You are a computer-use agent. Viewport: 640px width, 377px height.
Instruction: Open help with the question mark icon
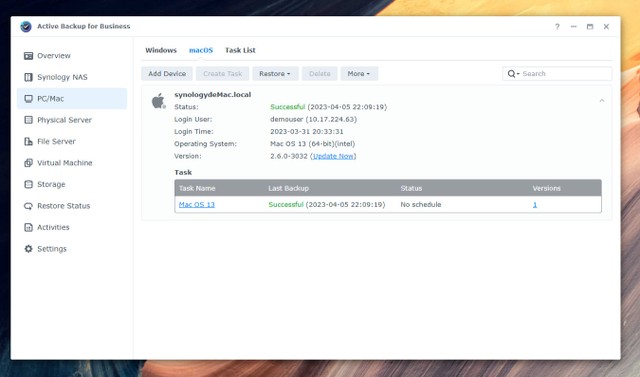[x=557, y=27]
